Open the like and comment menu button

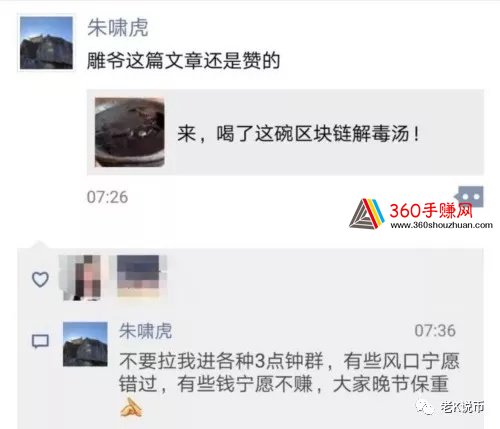point(470,196)
